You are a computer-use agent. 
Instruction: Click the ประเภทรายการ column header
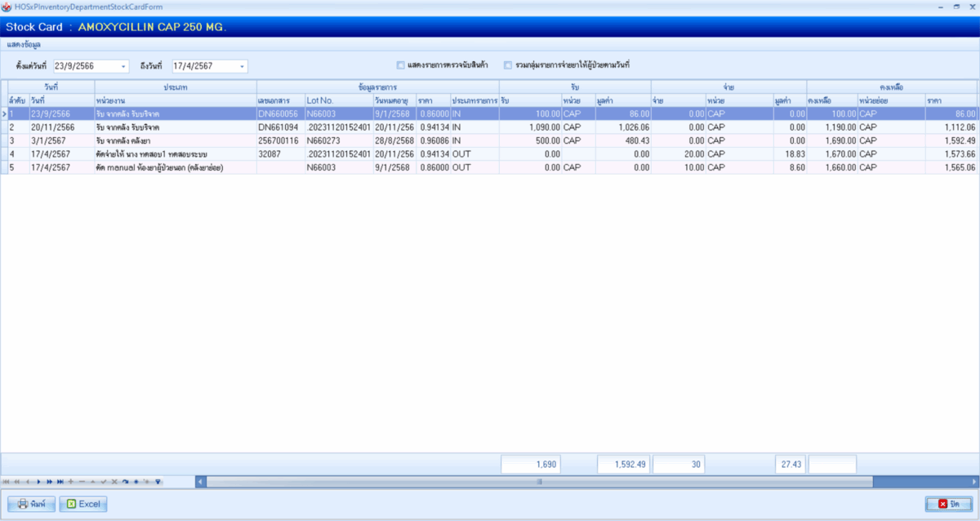(x=474, y=100)
